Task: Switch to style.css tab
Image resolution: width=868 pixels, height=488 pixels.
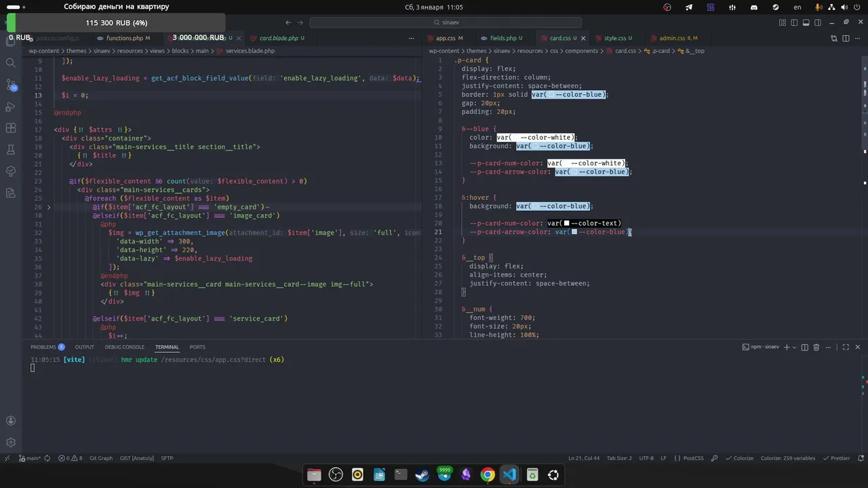Action: click(x=618, y=38)
